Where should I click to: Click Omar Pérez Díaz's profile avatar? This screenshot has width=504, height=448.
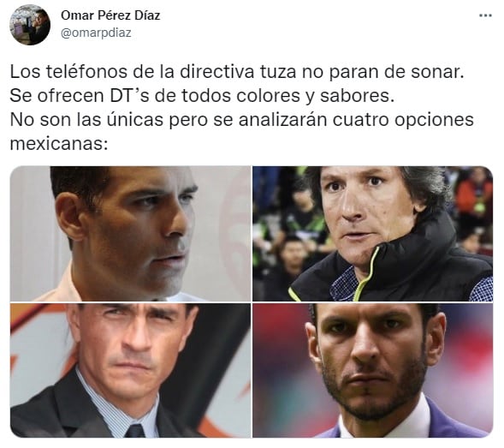coord(30,25)
